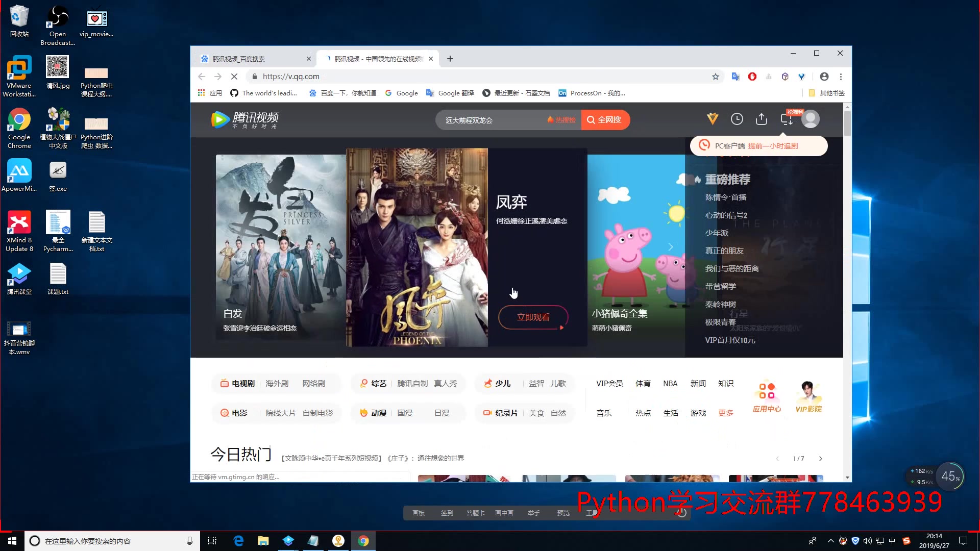
Task: Focus the address bar v.qq.com
Action: pos(480,77)
